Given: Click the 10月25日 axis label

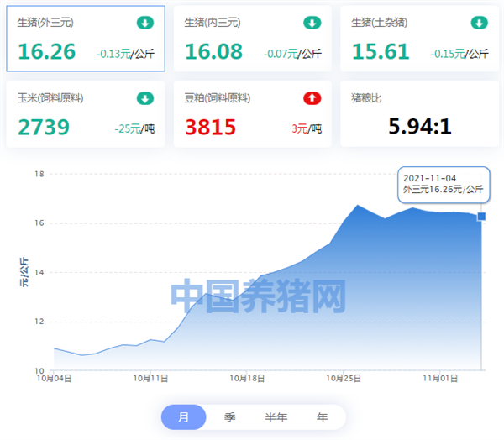Looking at the screenshot, I should pyautogui.click(x=344, y=379).
